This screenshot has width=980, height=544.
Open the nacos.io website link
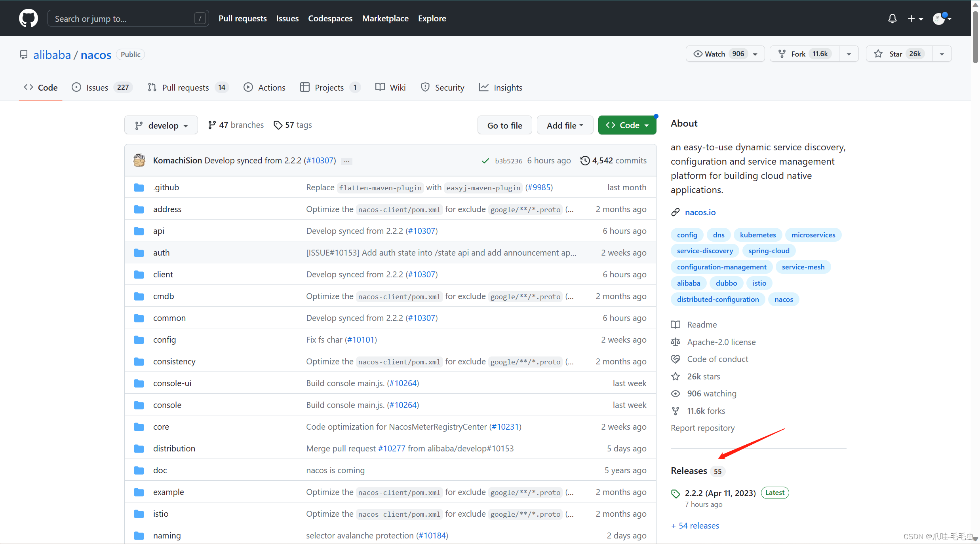[x=700, y=212]
